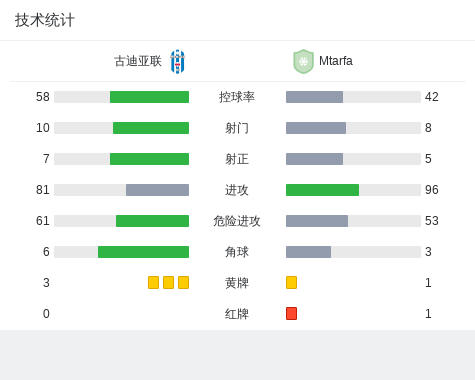Click the Mtarfa green shield logo
The image size is (475, 380).
click(303, 61)
